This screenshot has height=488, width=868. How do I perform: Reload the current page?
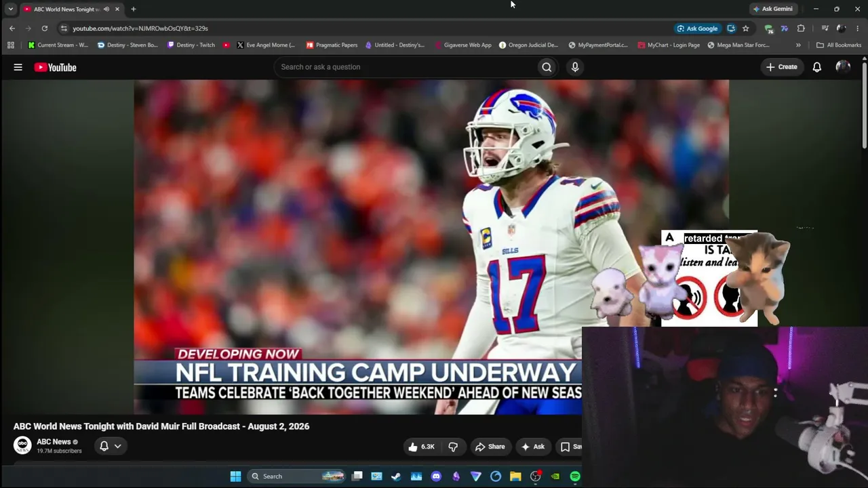click(x=45, y=28)
